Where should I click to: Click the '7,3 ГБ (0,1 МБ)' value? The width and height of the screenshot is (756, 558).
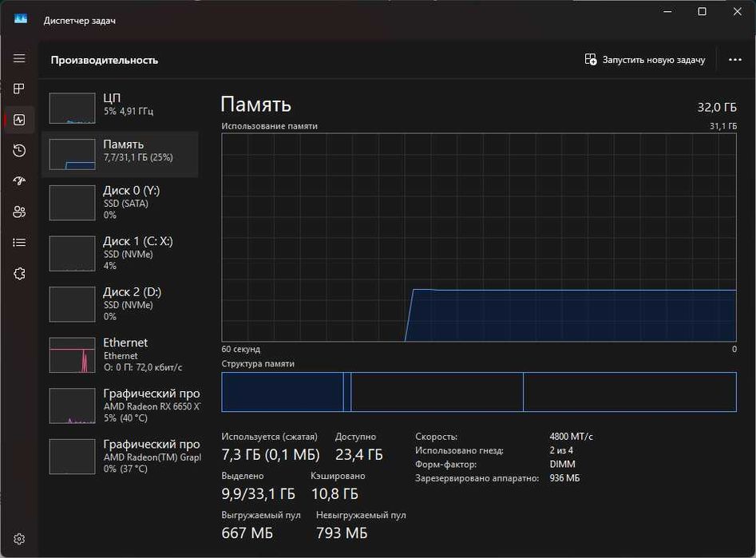271,454
